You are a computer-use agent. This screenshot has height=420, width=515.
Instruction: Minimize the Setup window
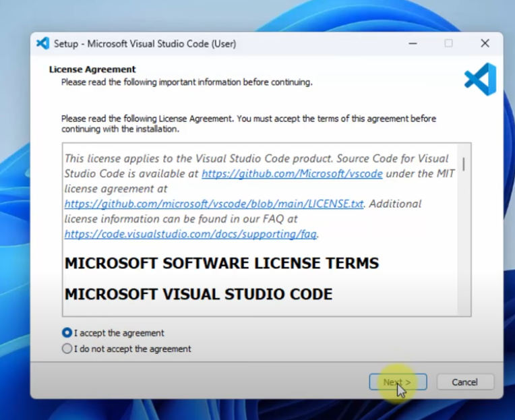point(413,43)
